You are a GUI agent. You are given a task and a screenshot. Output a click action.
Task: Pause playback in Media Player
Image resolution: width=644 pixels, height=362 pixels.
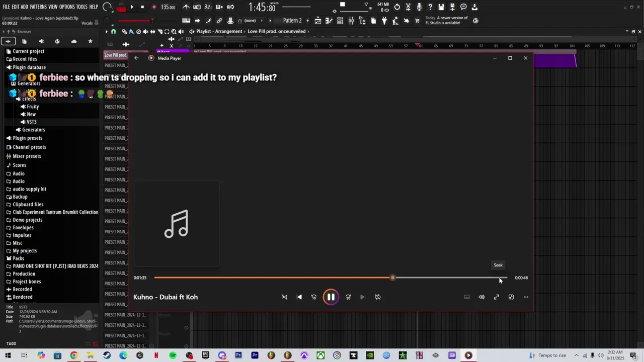[x=331, y=297]
